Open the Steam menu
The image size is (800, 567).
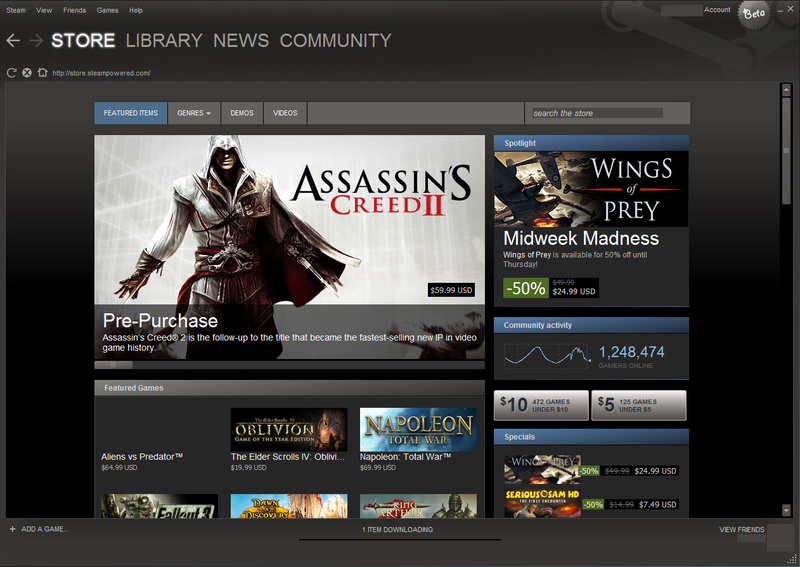pyautogui.click(x=16, y=10)
